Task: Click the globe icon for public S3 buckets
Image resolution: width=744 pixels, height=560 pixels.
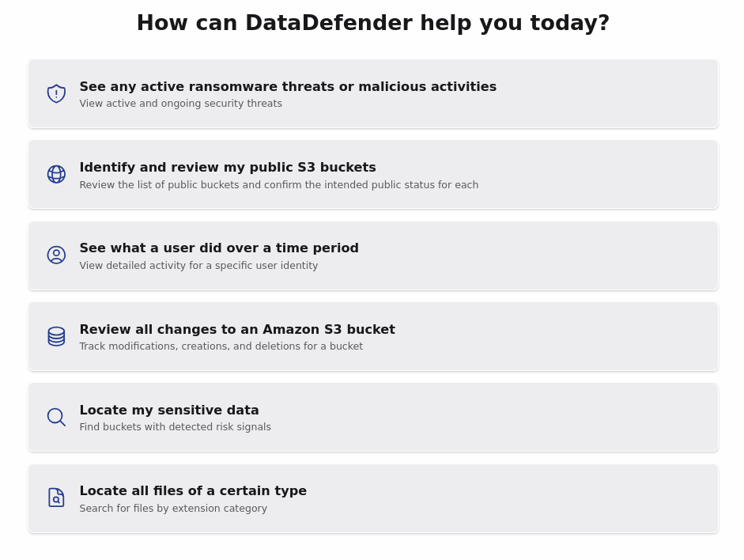Action: 56,174
